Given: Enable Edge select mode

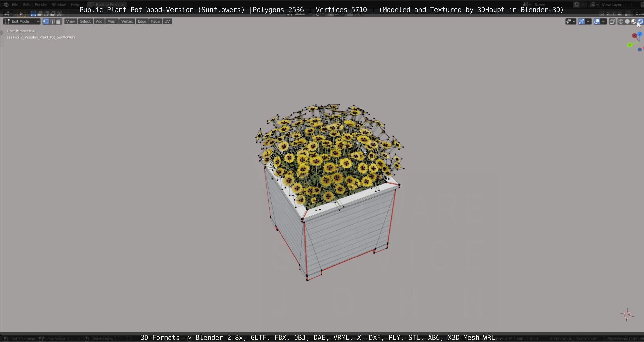Looking at the screenshot, I should click(52, 21).
